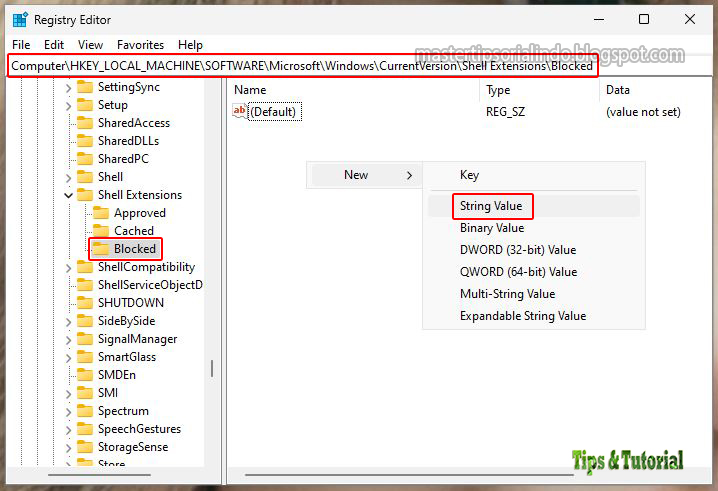Expand the StorageSense key
The width and height of the screenshot is (718, 491).
[x=68, y=448]
